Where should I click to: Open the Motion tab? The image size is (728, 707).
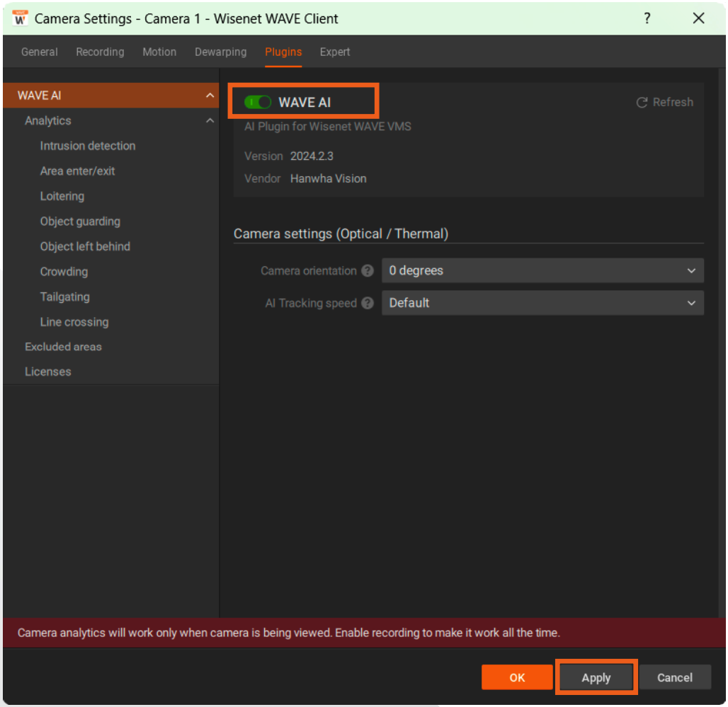pyautogui.click(x=159, y=52)
